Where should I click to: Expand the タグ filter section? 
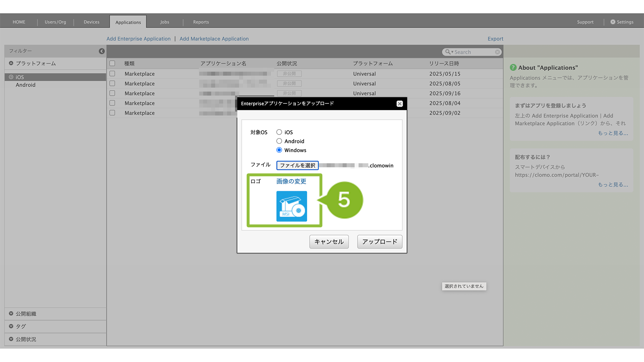point(11,326)
